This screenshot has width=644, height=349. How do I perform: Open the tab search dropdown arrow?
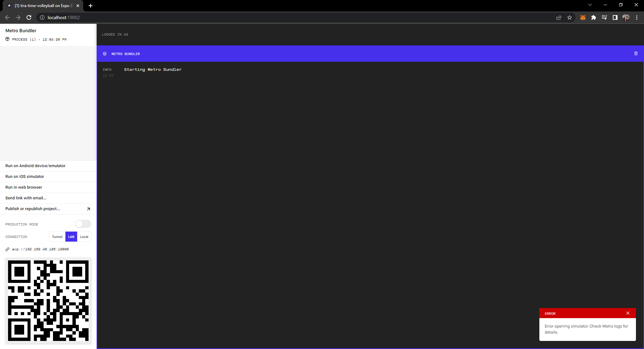(590, 5)
